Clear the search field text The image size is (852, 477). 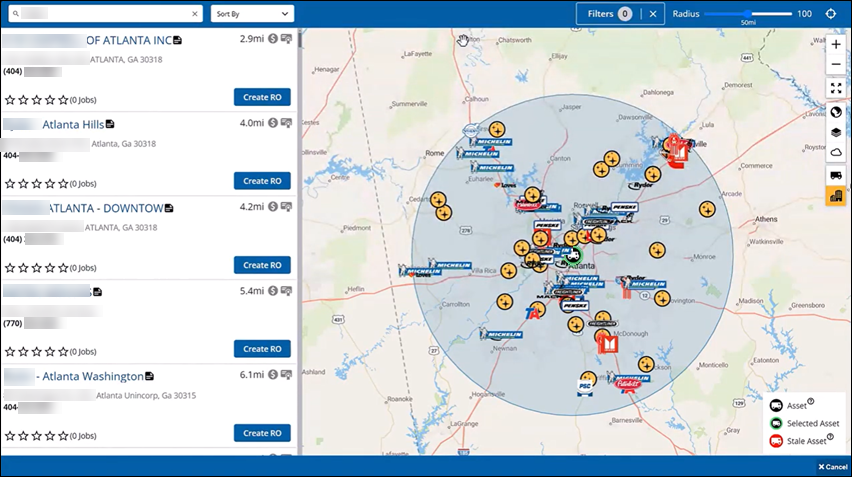195,14
